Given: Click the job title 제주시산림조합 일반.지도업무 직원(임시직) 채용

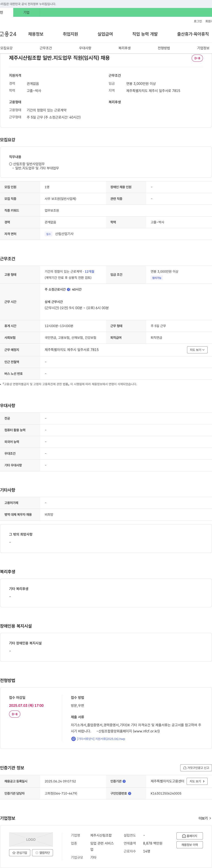Looking at the screenshot, I should pyautogui.click(x=59, y=58).
